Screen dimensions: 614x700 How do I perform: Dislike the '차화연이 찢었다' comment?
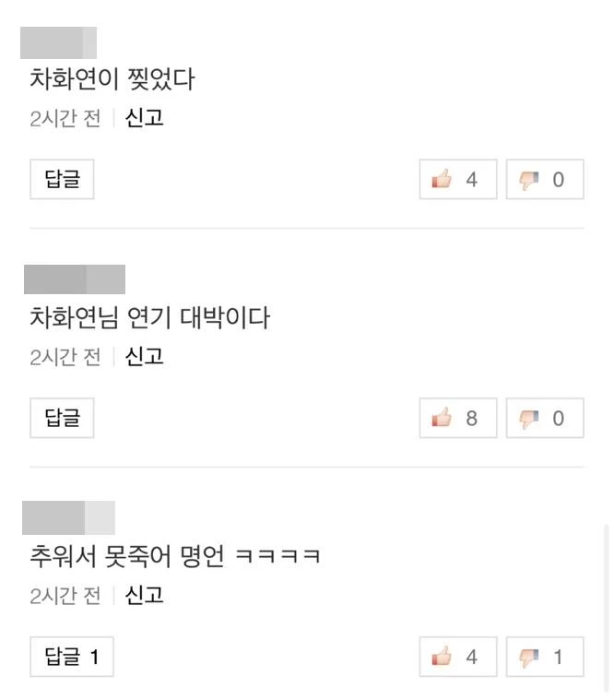544,180
